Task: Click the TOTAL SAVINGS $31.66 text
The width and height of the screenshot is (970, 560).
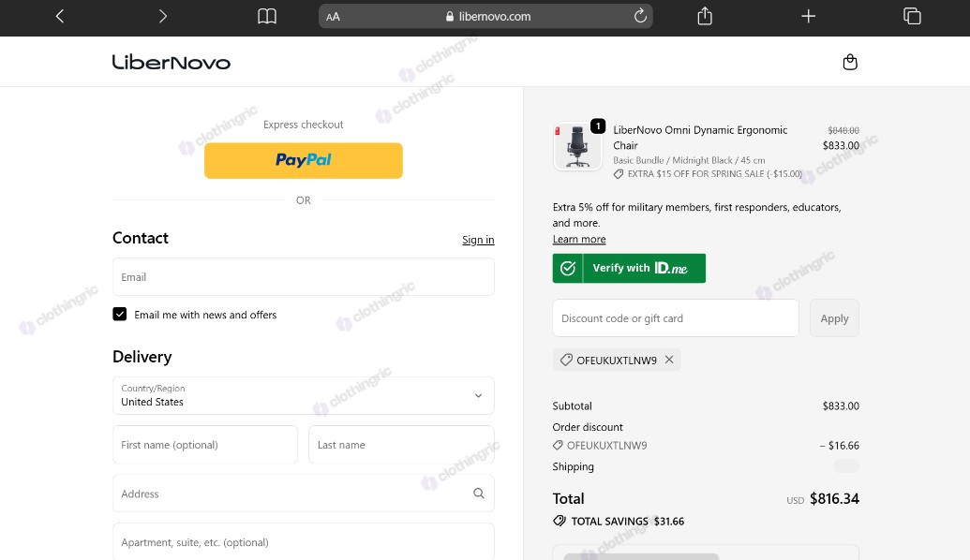Action: pos(627,521)
